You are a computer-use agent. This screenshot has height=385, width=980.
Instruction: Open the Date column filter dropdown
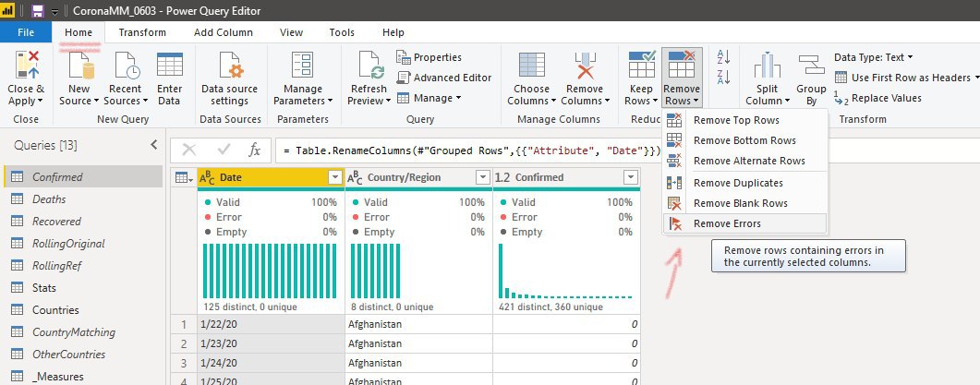point(334,177)
